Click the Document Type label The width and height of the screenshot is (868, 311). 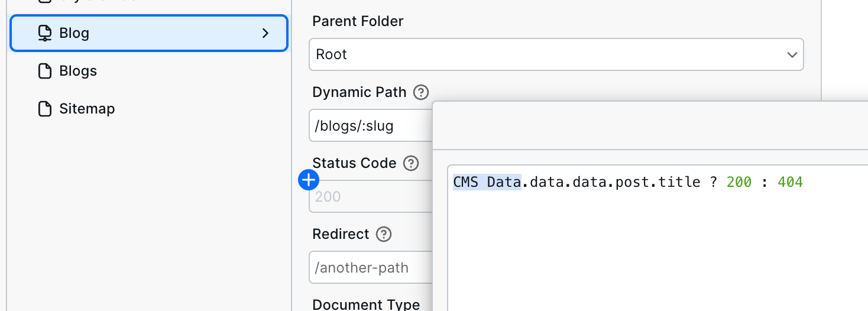tap(366, 304)
